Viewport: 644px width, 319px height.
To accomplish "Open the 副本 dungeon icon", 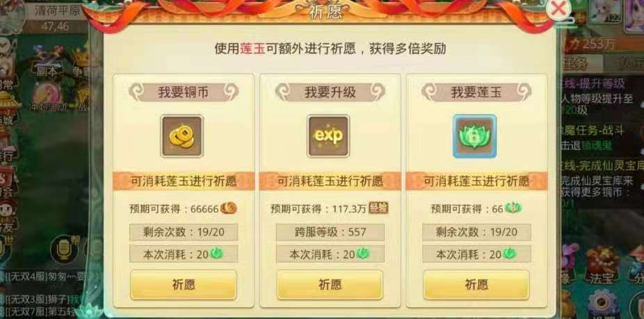I will pyautogui.click(x=46, y=62).
